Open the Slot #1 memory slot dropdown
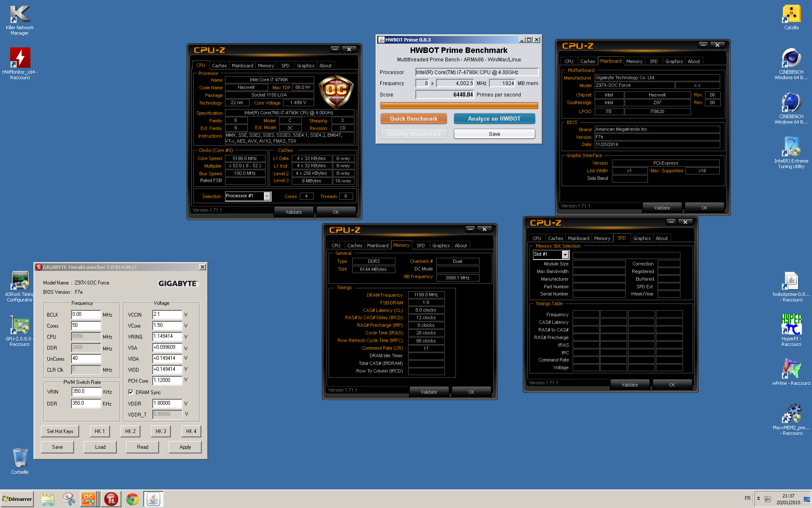Screen dimensions: 812x508 565,254
